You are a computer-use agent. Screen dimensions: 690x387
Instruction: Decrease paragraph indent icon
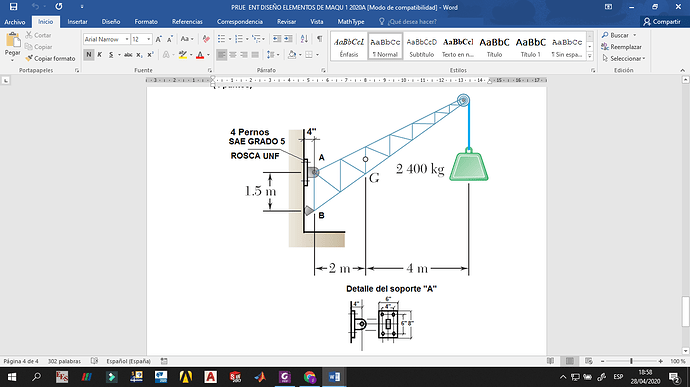276,39
